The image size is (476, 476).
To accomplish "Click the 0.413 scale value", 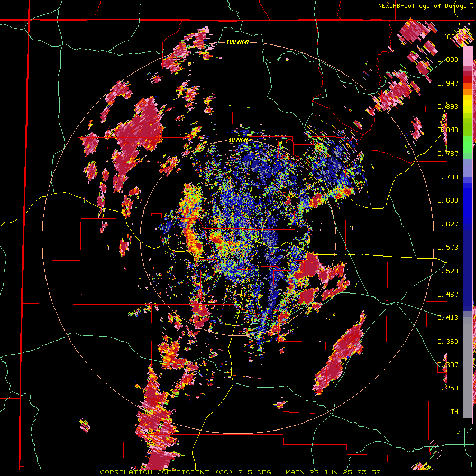I will [x=448, y=318].
